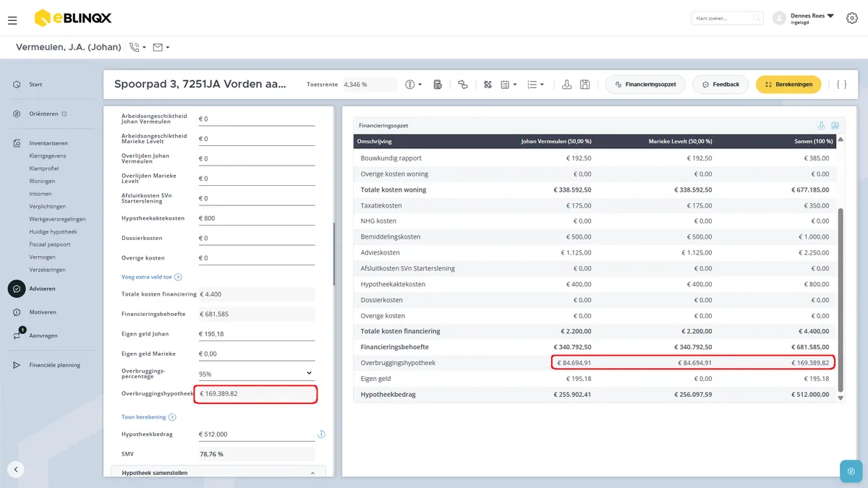Click the download icon next to save
Screen dimensions: 868x488
567,85
